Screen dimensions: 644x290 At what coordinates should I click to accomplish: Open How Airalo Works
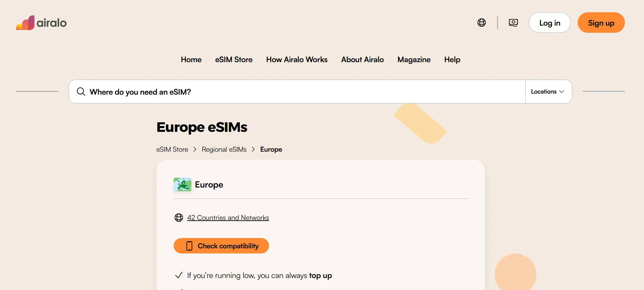[297, 59]
